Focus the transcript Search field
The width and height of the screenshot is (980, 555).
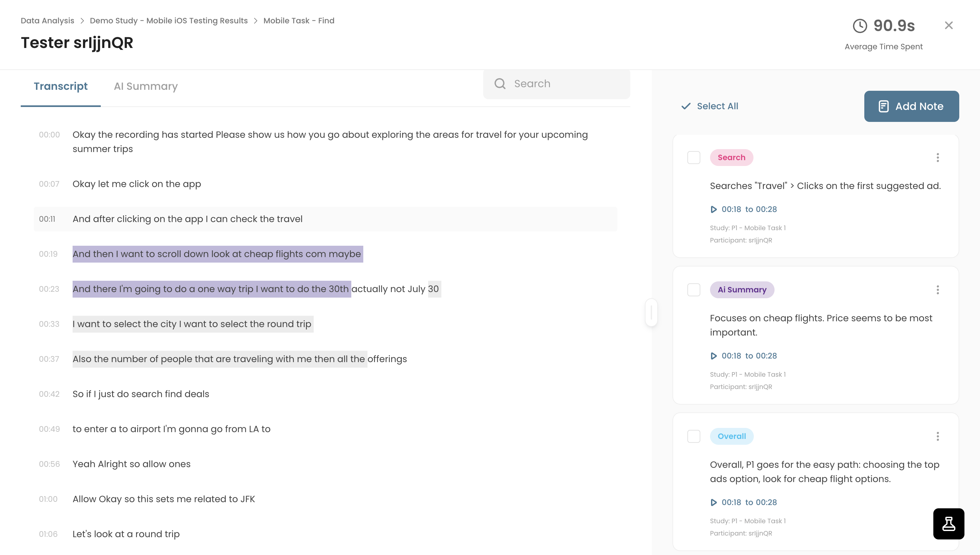click(x=556, y=84)
